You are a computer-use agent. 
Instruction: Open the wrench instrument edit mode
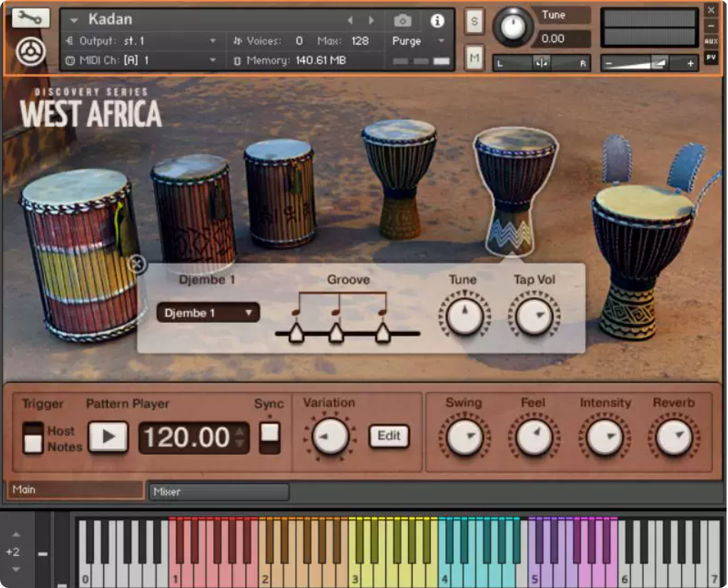pyautogui.click(x=30, y=18)
